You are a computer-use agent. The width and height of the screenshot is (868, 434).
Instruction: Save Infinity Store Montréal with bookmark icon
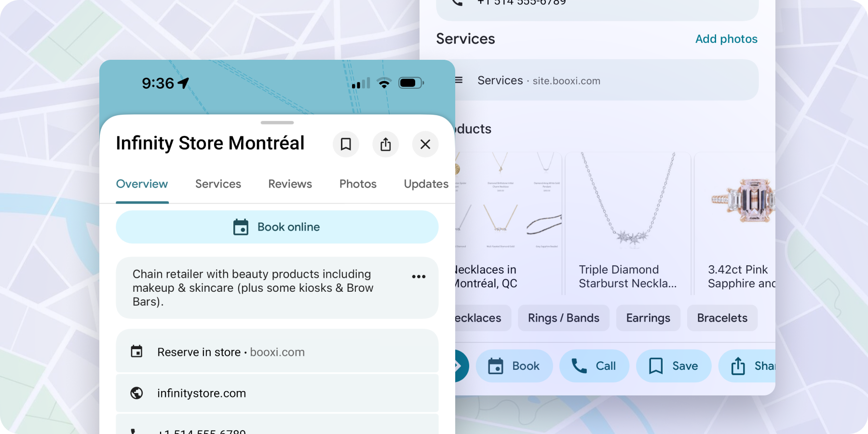click(x=346, y=144)
